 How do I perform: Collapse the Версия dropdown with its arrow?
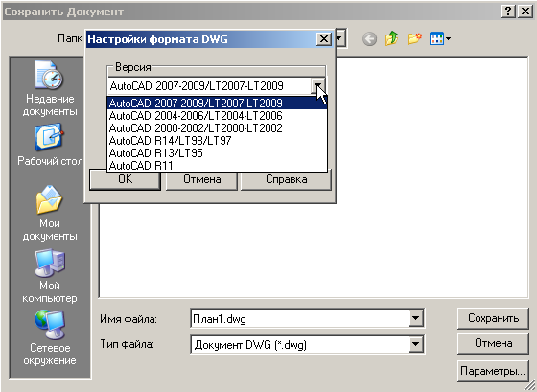318,86
